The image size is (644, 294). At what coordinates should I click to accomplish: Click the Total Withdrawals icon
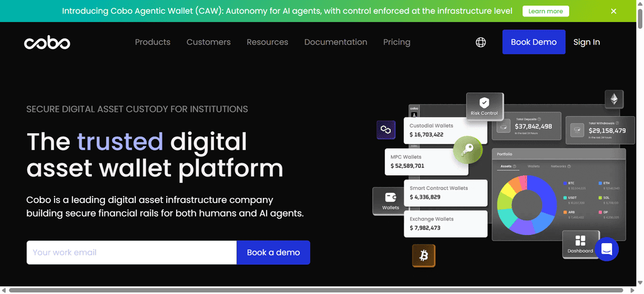pos(577,131)
